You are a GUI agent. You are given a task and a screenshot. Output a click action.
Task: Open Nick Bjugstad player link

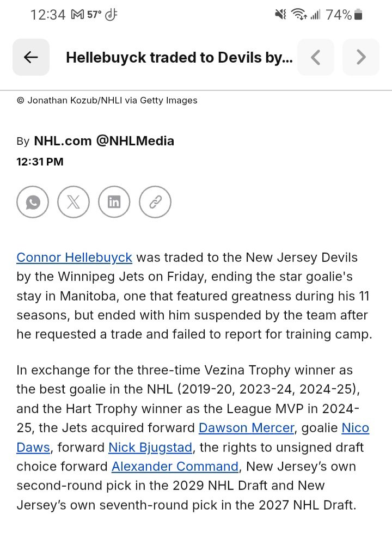click(150, 448)
